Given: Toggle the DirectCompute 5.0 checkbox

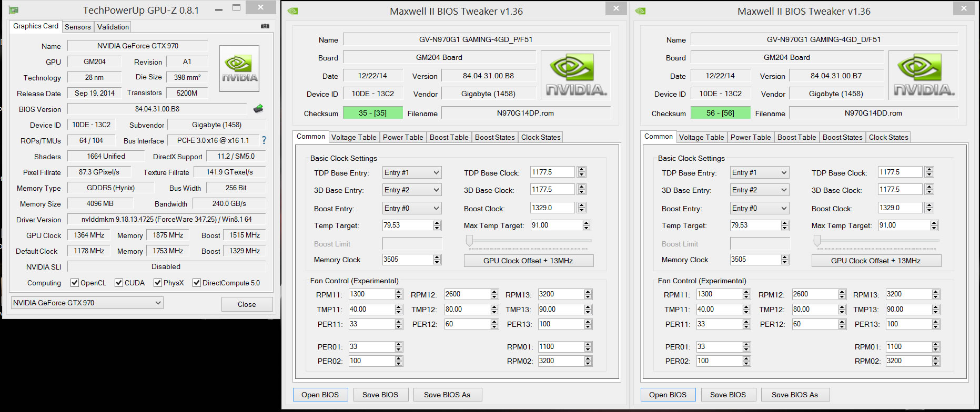Looking at the screenshot, I should click(x=197, y=283).
